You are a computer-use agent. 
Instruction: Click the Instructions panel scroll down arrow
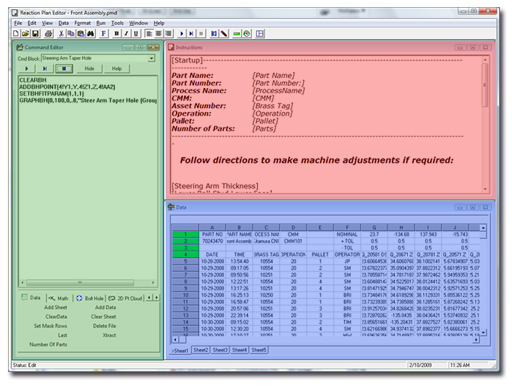click(485, 189)
